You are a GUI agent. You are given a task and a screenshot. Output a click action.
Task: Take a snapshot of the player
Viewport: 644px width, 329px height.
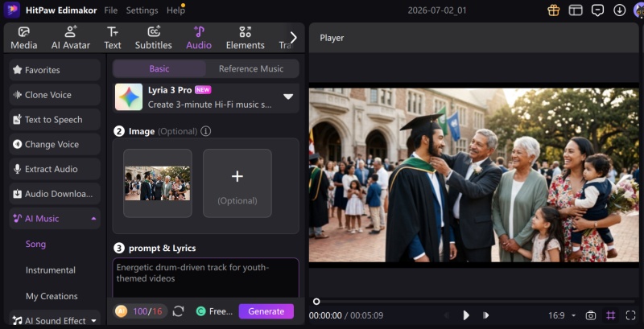coord(591,315)
